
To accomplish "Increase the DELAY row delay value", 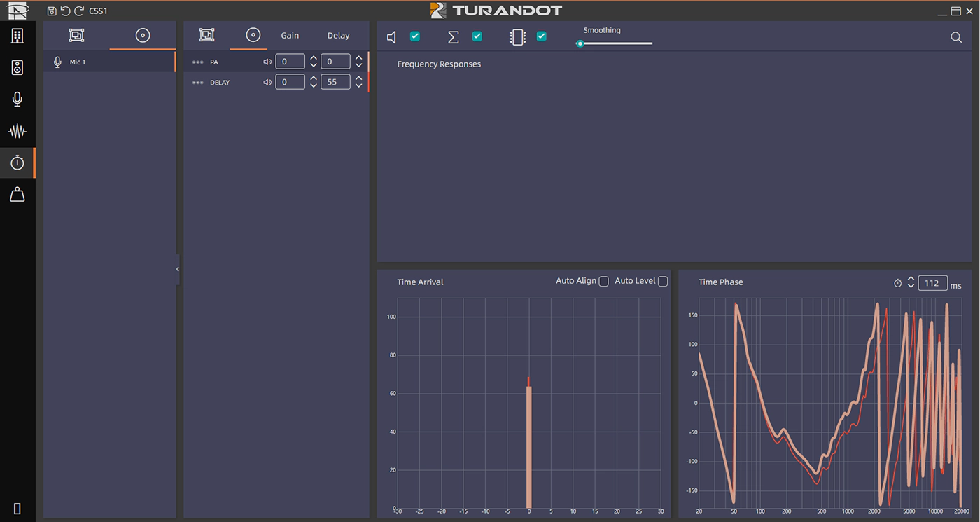I will click(x=358, y=78).
